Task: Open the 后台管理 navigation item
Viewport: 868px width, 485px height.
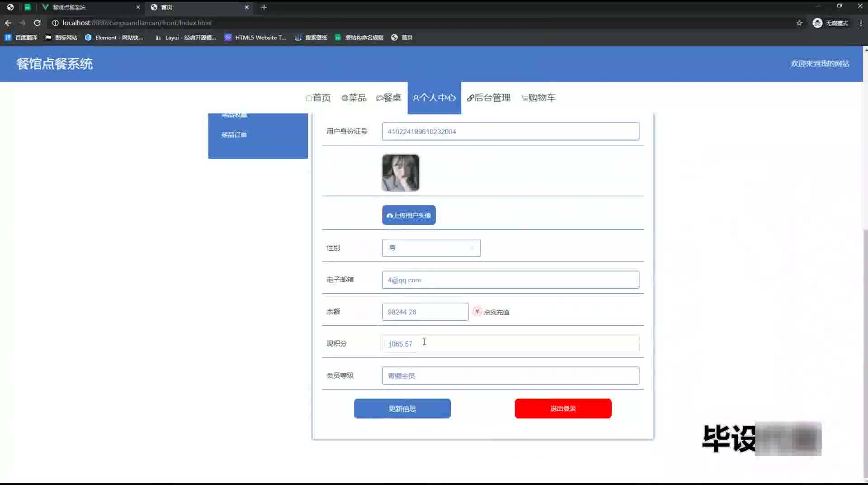Action: click(489, 98)
